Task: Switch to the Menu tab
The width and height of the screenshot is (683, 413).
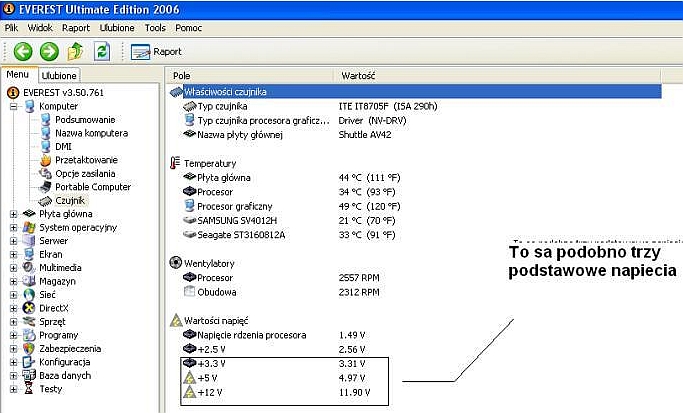Action: (x=18, y=74)
